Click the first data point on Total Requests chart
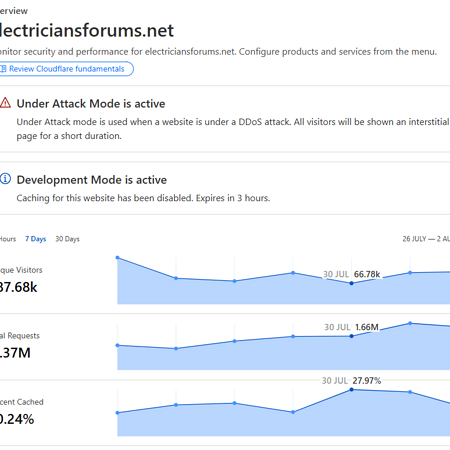The height and width of the screenshot is (450, 450). 117,346
